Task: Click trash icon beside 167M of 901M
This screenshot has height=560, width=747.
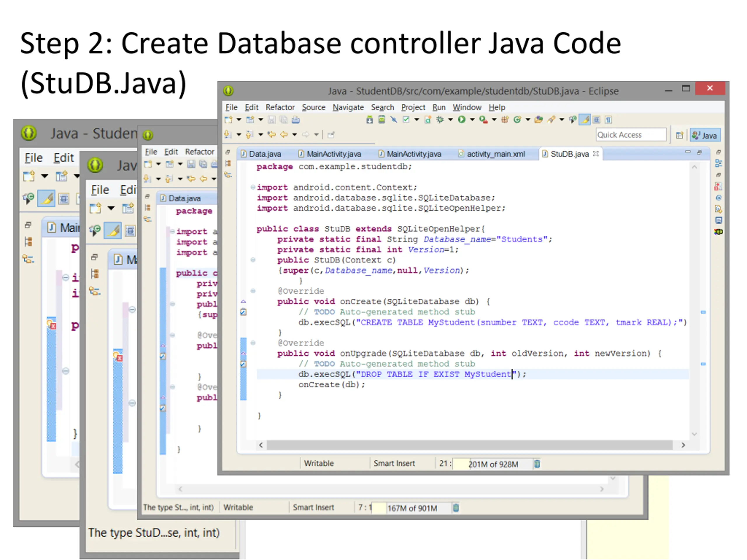Action: tap(456, 508)
